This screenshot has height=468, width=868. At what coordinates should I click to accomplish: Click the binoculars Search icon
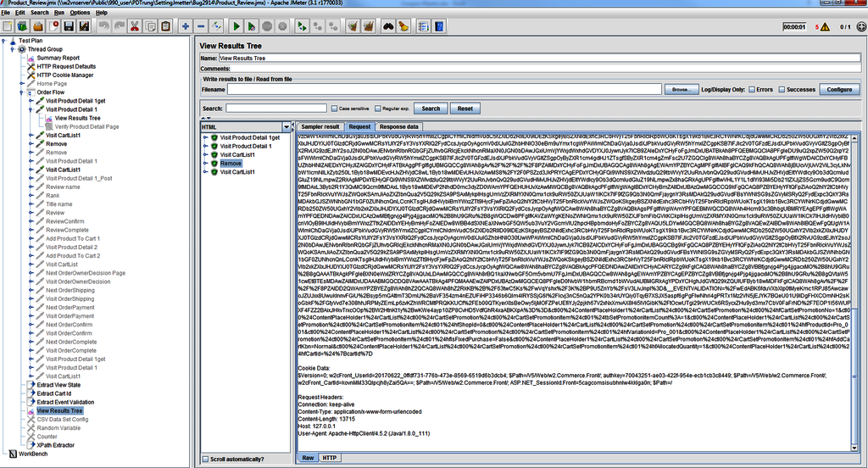(388, 26)
